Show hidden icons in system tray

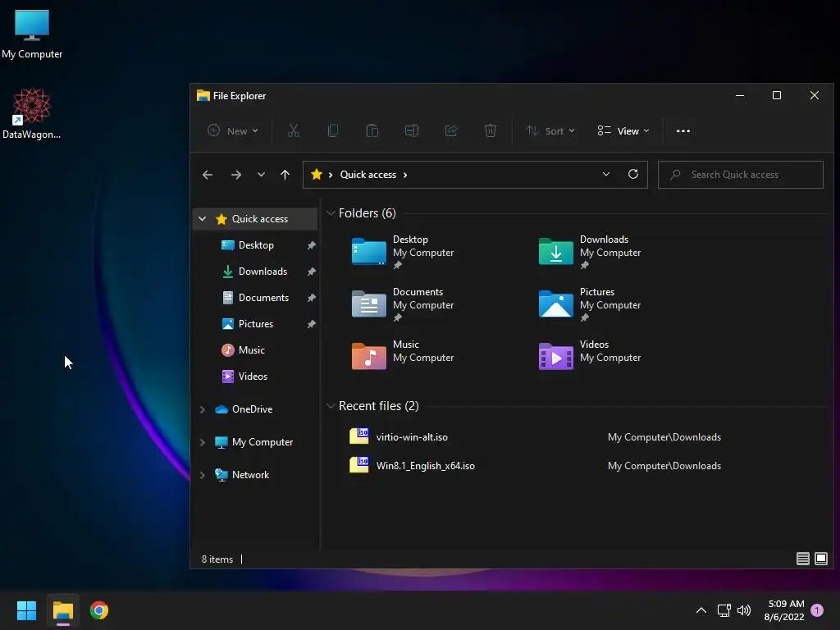(x=701, y=610)
